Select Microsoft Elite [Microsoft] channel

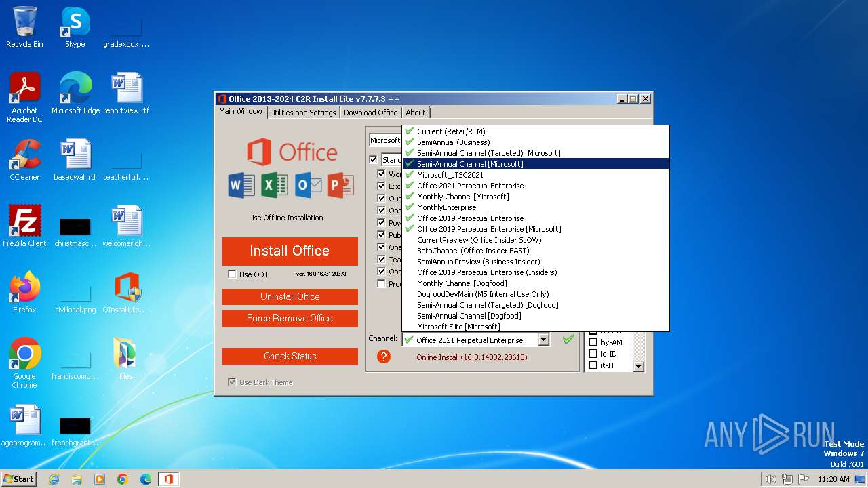pyautogui.click(x=536, y=327)
